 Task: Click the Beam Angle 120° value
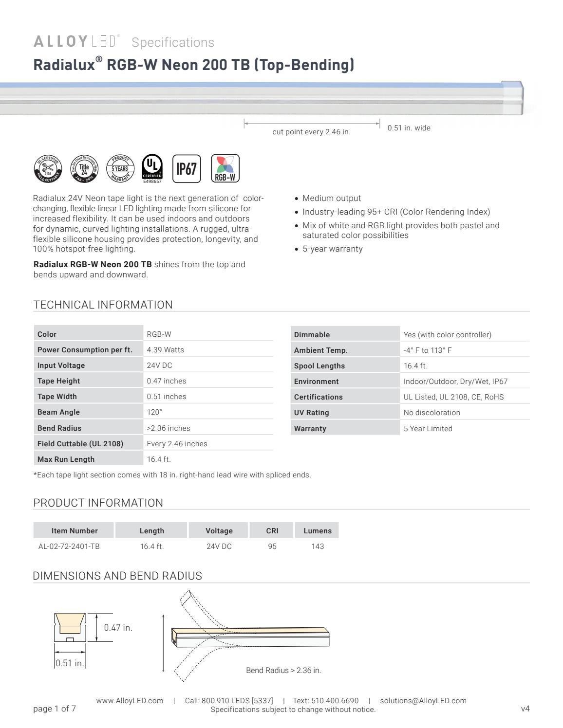point(154,412)
